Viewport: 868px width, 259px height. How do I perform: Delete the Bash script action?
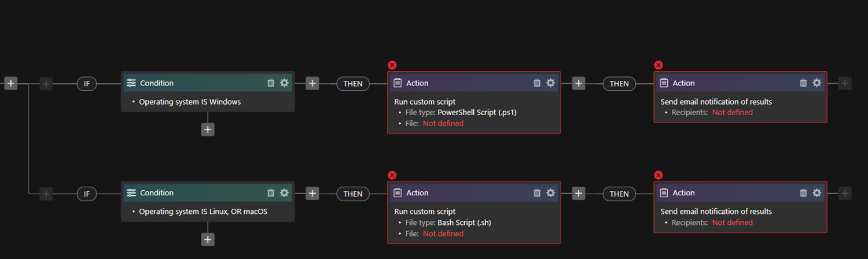(x=537, y=193)
